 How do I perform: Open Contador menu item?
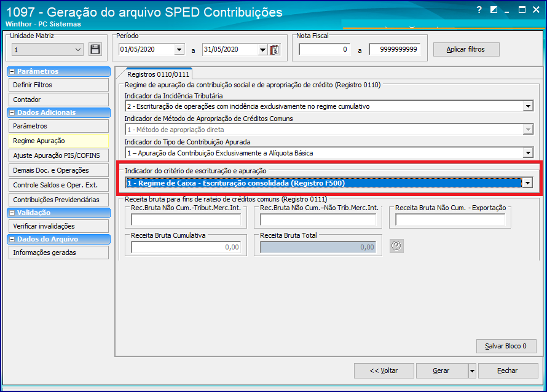click(58, 100)
